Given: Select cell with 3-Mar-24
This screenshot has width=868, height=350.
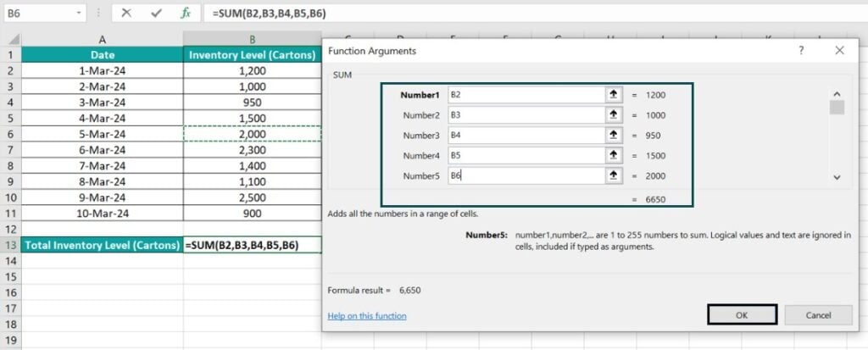Looking at the screenshot, I should [x=103, y=103].
